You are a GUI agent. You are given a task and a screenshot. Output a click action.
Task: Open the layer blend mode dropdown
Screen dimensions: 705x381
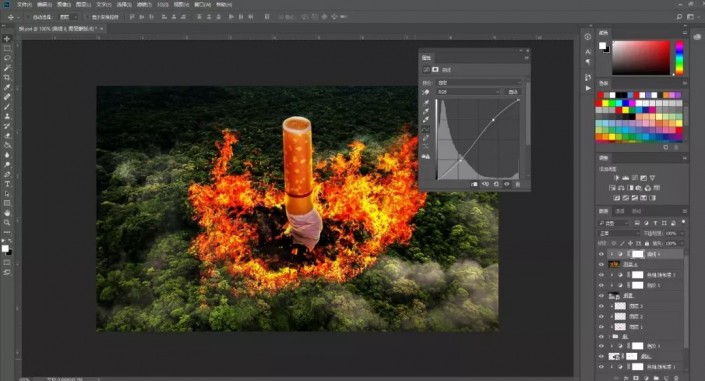pos(619,233)
